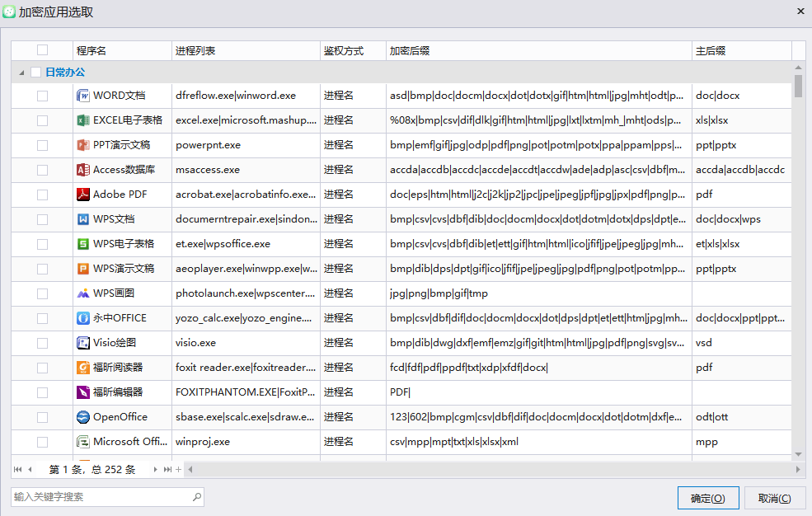Click the WPS文档 program icon
This screenshot has height=516, width=812.
[83, 219]
